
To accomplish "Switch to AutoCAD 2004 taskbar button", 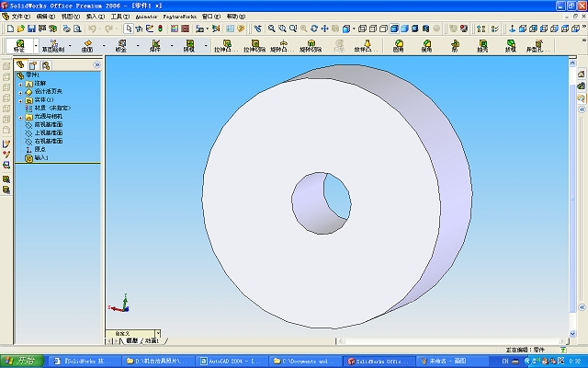I will pos(232,362).
